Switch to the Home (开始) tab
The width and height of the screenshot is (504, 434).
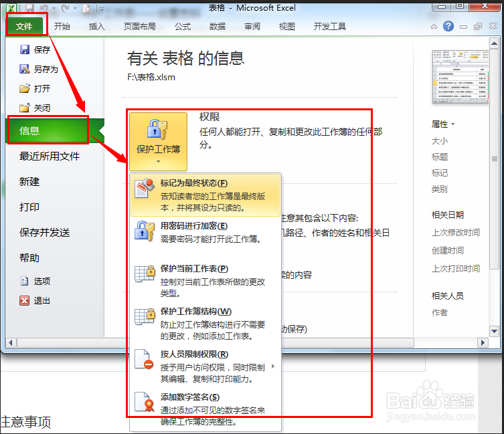(x=62, y=26)
